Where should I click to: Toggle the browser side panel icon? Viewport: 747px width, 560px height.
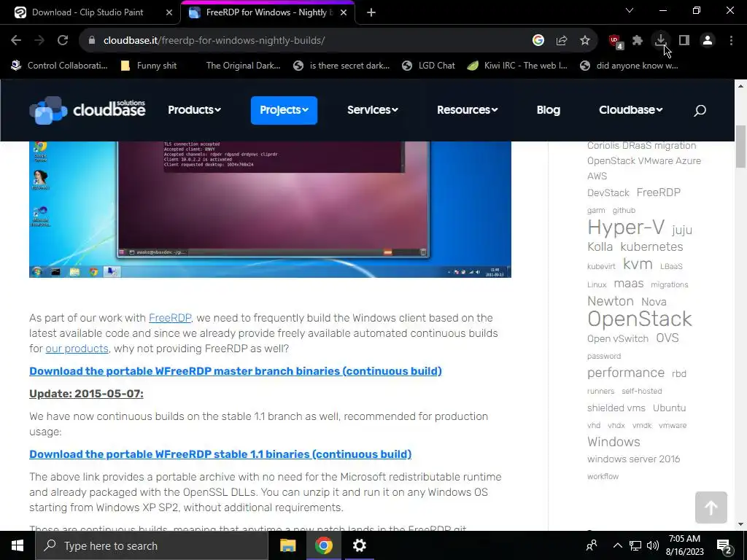tap(684, 41)
